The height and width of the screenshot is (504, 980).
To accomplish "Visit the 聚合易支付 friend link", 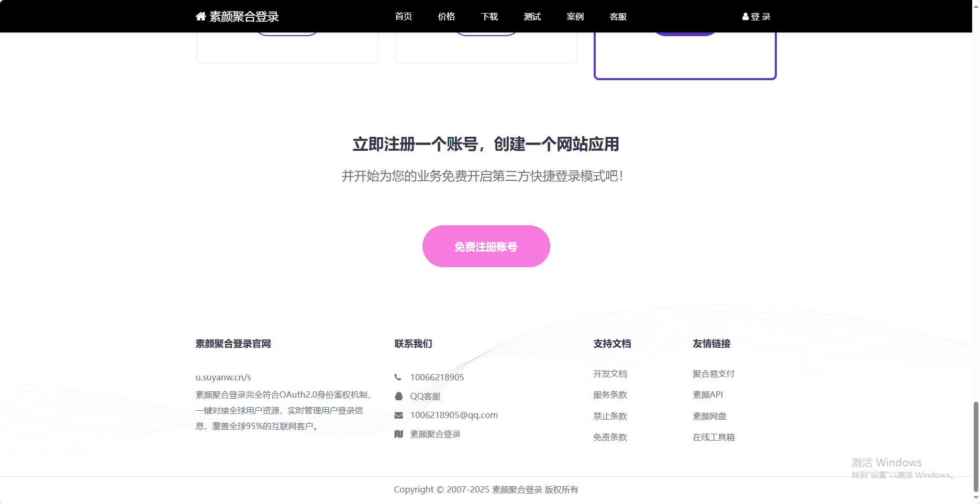I will point(713,374).
